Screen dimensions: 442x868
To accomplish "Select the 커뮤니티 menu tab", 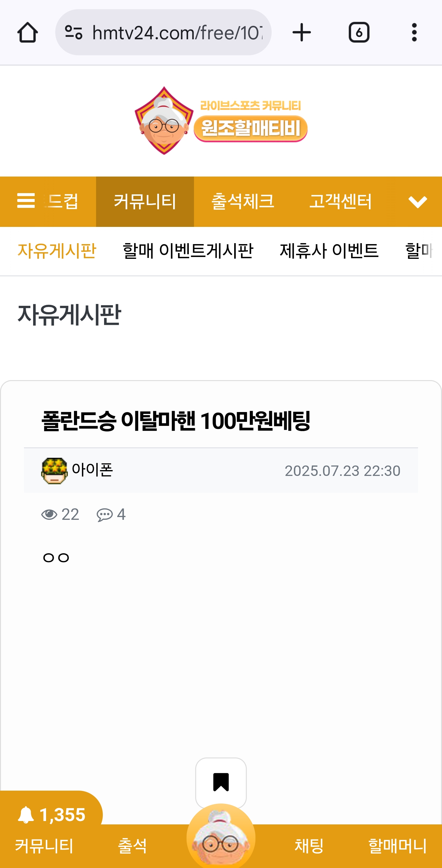I will coord(145,201).
